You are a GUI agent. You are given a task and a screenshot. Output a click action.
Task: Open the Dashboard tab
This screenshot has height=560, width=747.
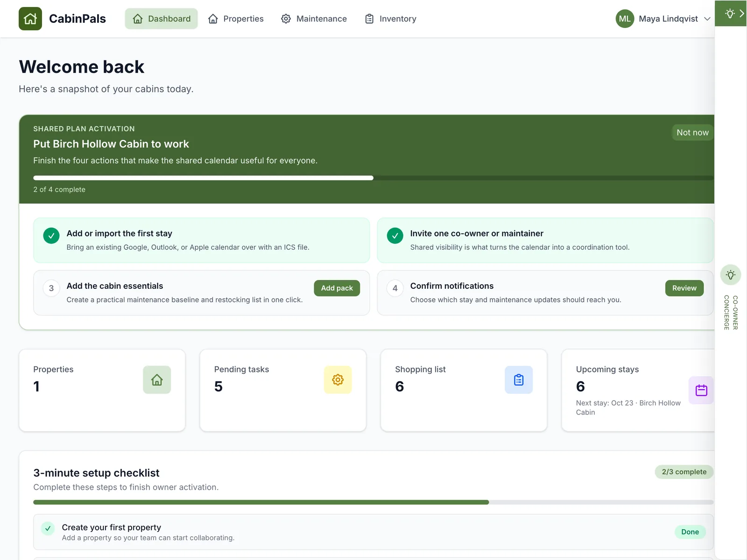(x=161, y=19)
